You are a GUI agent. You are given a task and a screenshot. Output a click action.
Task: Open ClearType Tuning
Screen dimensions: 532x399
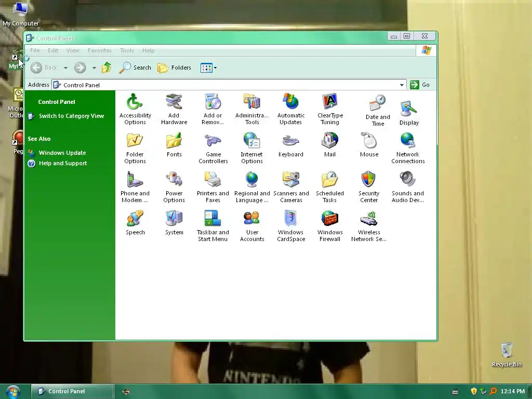pyautogui.click(x=330, y=109)
